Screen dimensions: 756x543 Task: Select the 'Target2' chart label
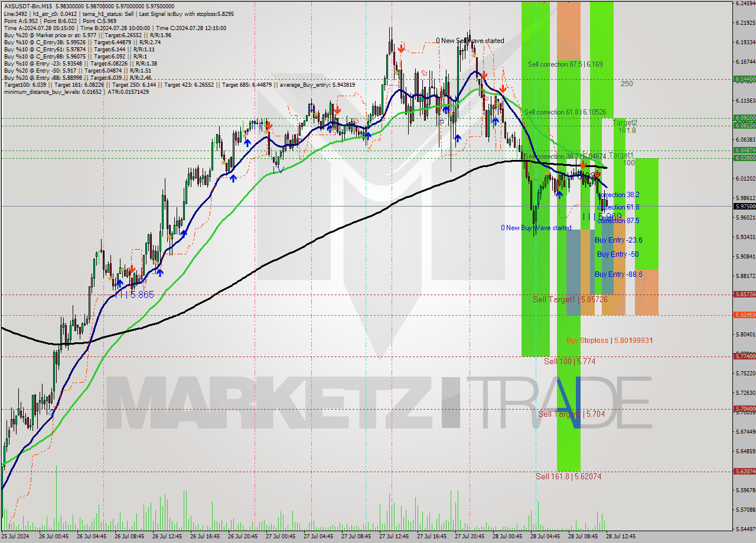625,122
